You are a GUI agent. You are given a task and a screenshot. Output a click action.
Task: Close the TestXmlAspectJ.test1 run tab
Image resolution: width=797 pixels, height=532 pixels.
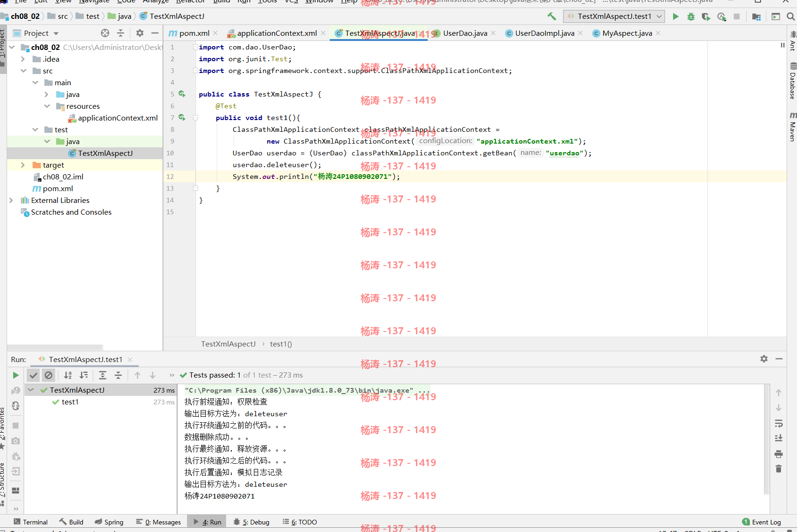tap(130, 359)
